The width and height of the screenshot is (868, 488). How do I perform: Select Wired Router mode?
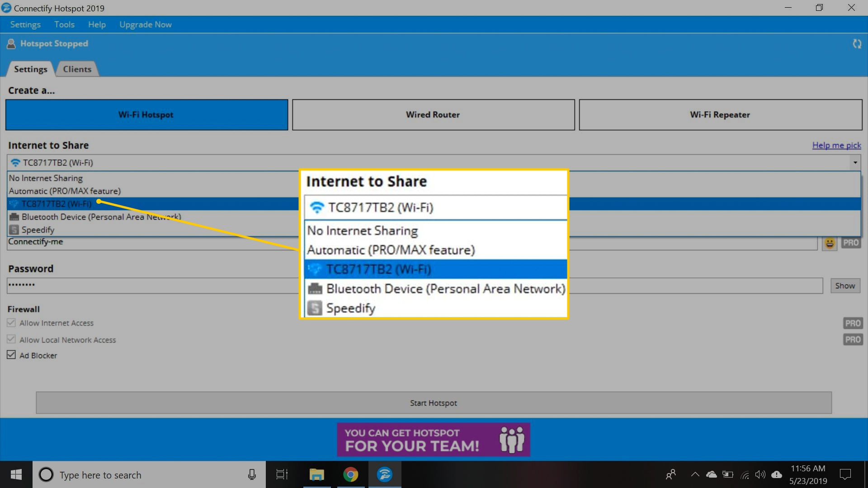pyautogui.click(x=433, y=115)
